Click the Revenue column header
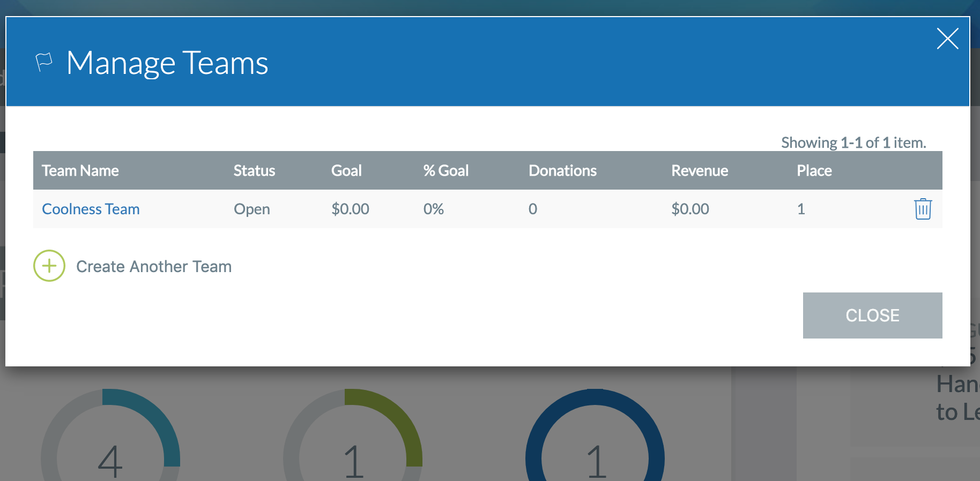This screenshot has height=481, width=980. (700, 170)
